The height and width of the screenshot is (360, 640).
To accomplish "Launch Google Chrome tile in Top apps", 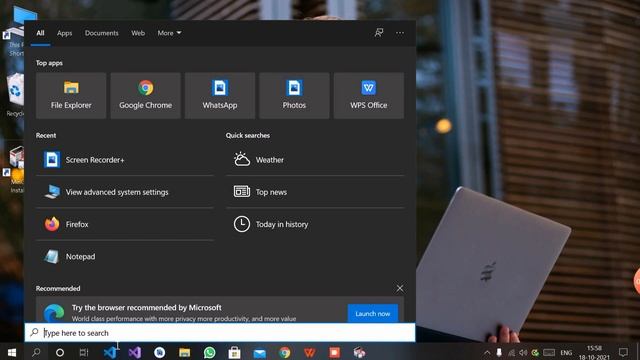I will 145,96.
